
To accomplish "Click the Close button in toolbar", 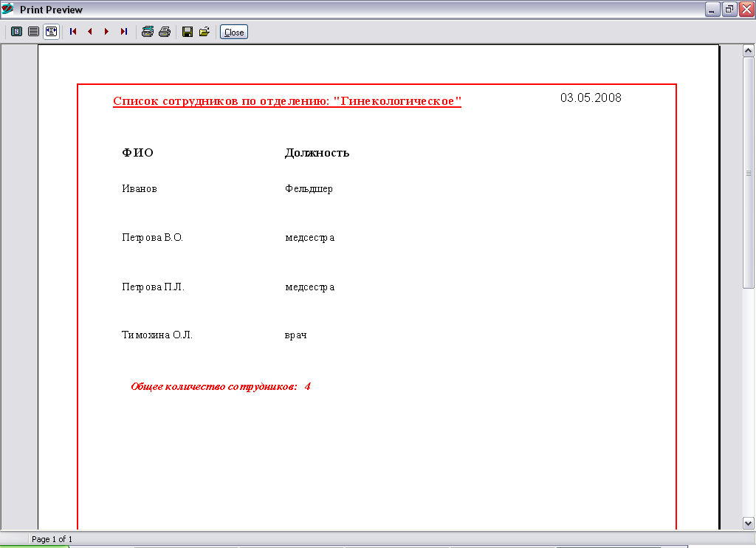I will (234, 32).
